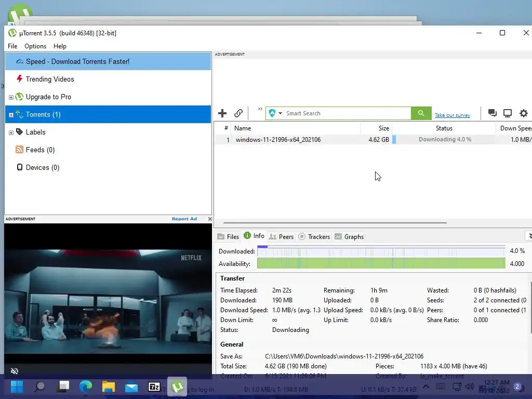Viewport: 532px width, 399px height.
Task: Click the Devices phone icon
Action: coord(20,167)
